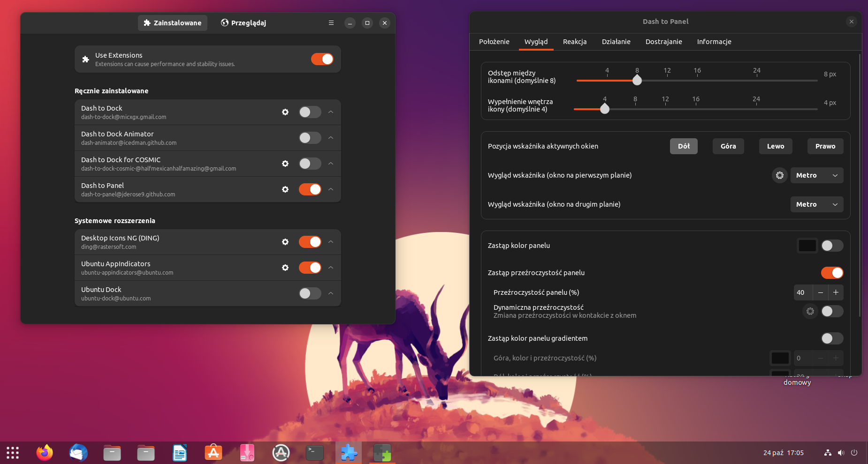Open the hamburger menu in Extensions window

tap(331, 23)
